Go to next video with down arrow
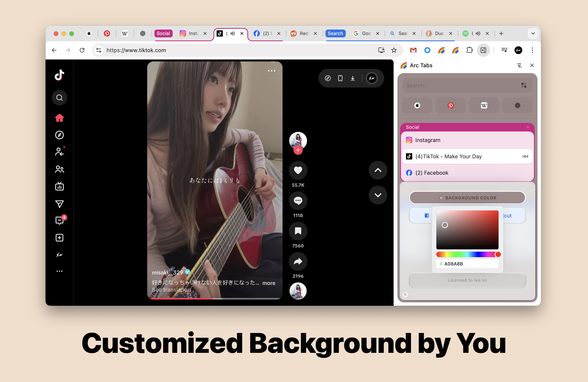The height and width of the screenshot is (382, 588). (378, 195)
